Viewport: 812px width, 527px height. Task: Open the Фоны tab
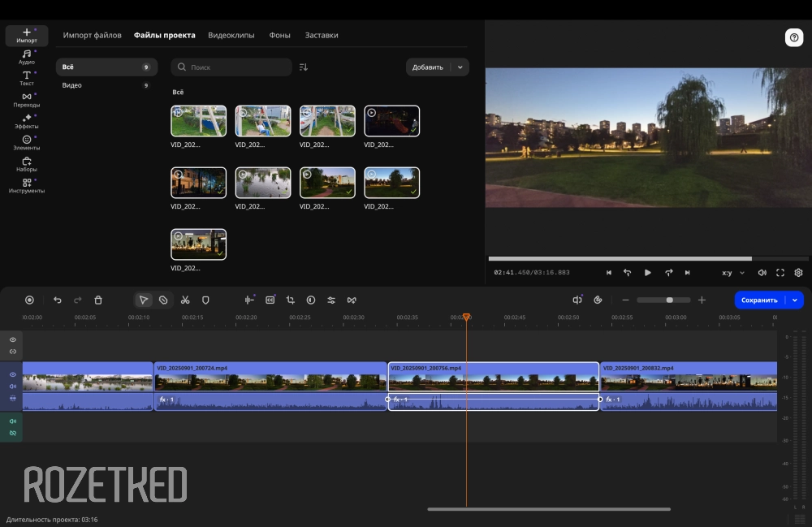tap(279, 36)
